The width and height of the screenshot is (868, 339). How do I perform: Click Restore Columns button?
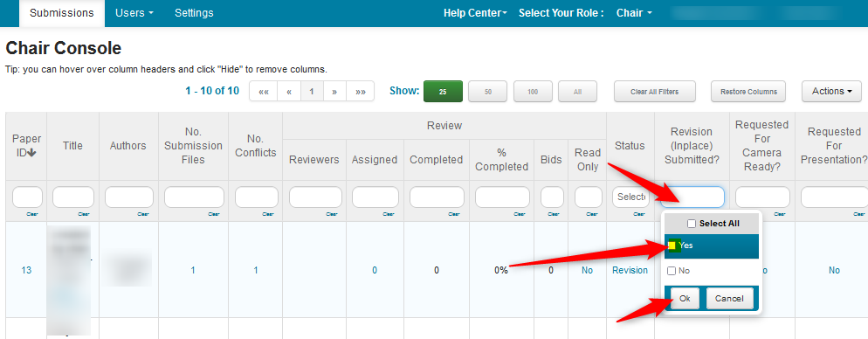click(x=748, y=92)
